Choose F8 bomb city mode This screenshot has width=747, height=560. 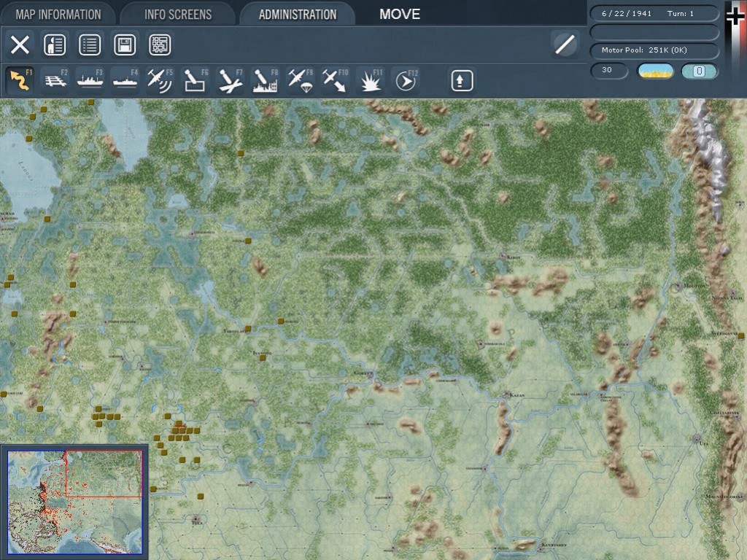tap(265, 79)
